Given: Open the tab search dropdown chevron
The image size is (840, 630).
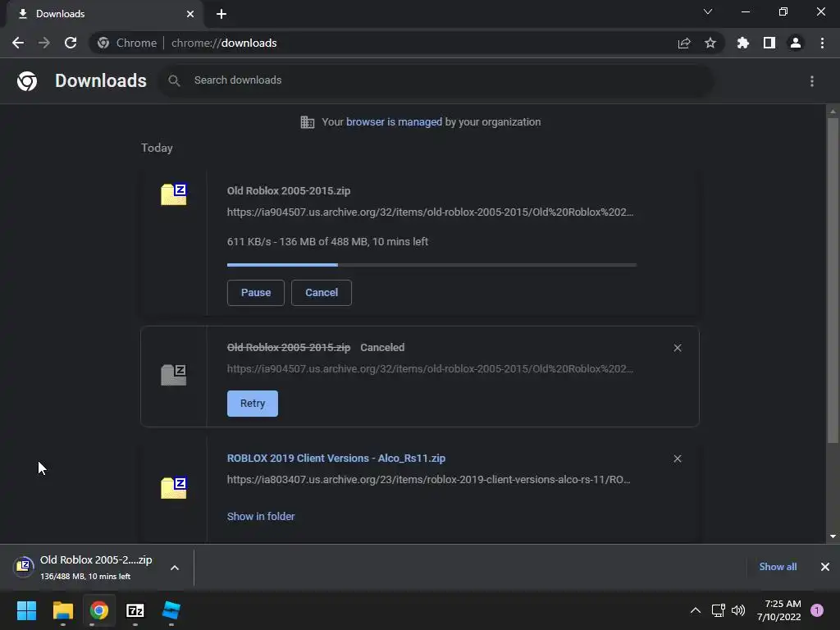Looking at the screenshot, I should tap(708, 11).
